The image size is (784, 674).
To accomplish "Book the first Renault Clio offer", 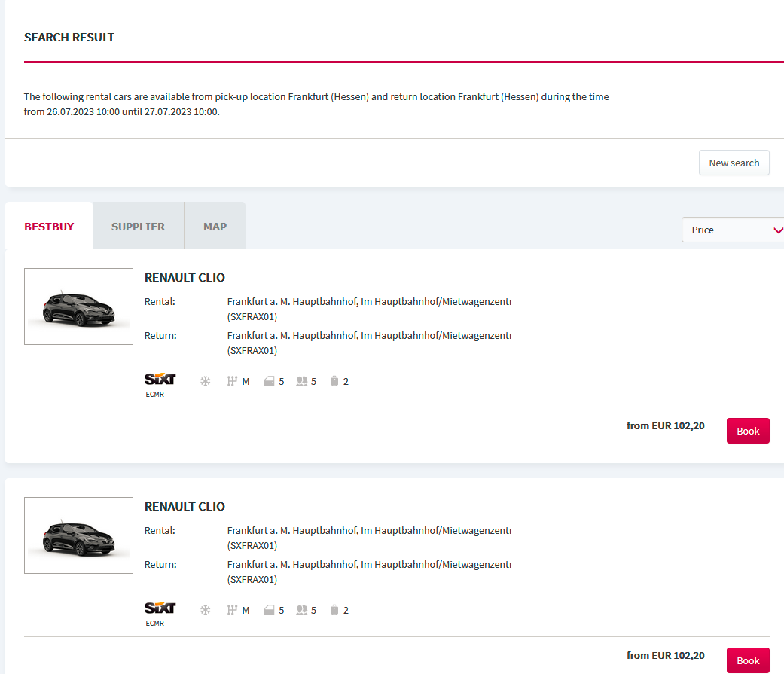I will [x=748, y=431].
